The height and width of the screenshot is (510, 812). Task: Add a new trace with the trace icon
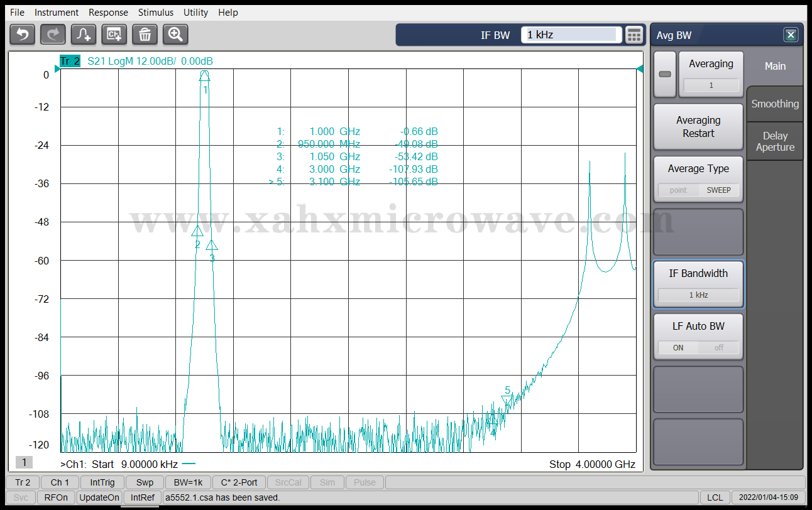(x=84, y=35)
